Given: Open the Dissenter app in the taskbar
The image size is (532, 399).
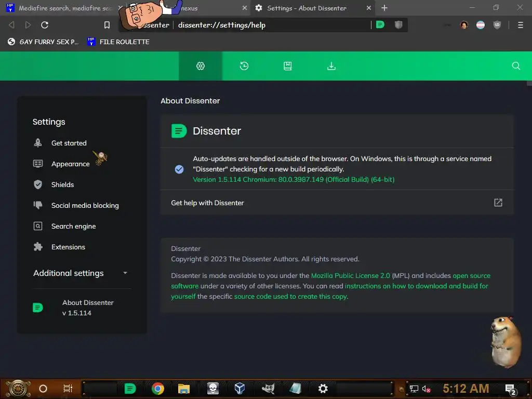Looking at the screenshot, I should (x=130, y=389).
